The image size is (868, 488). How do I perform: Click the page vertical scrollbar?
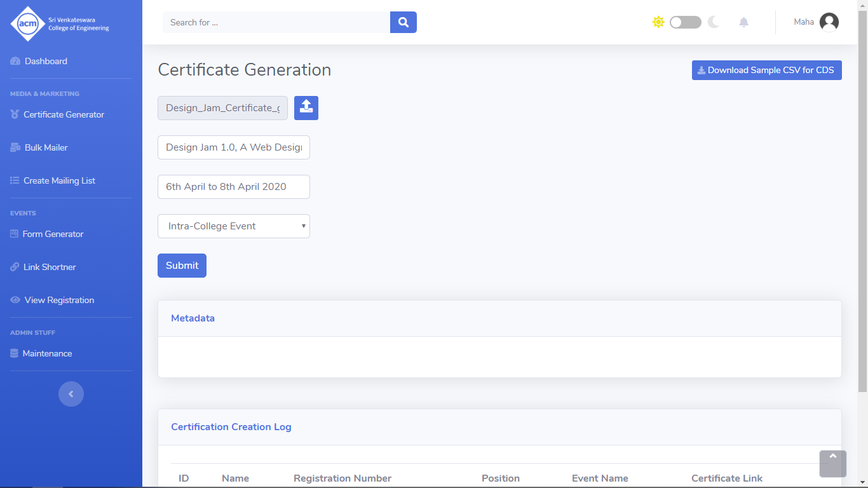click(x=862, y=191)
